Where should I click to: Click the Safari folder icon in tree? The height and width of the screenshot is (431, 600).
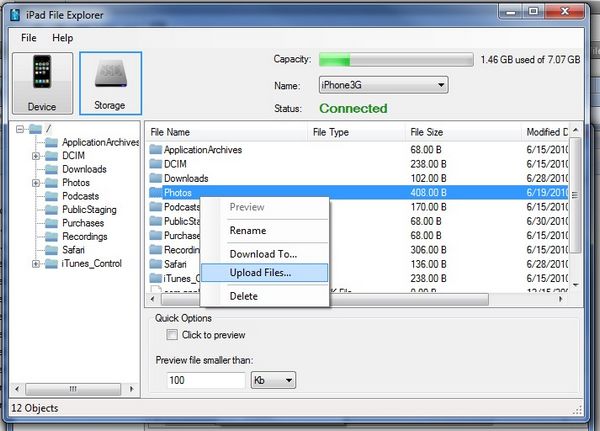pos(51,250)
